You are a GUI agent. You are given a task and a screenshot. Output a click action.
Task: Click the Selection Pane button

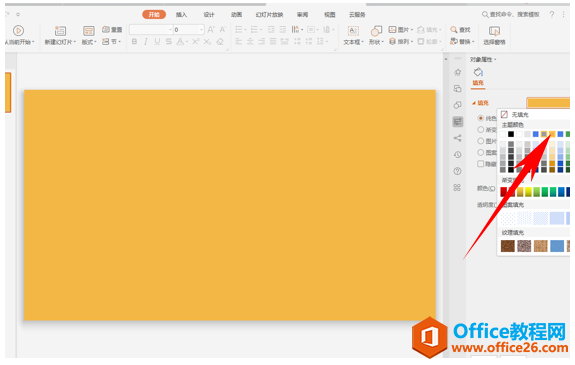494,35
